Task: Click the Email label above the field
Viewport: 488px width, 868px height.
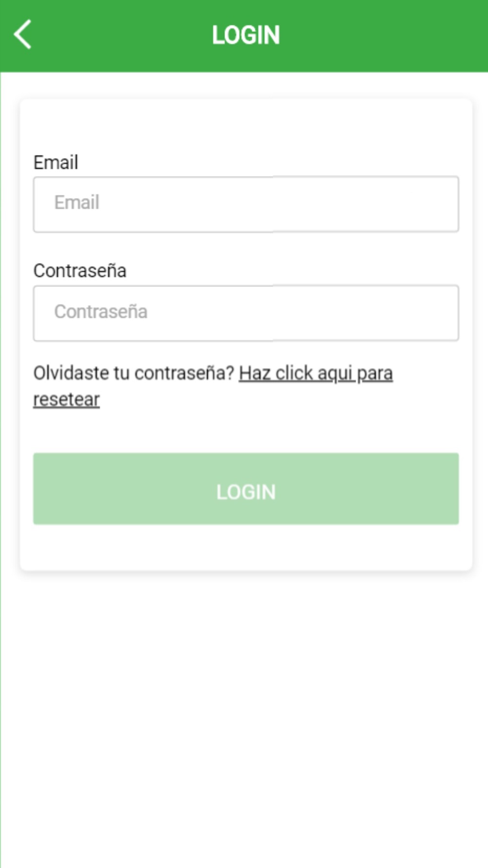Action: (x=56, y=163)
